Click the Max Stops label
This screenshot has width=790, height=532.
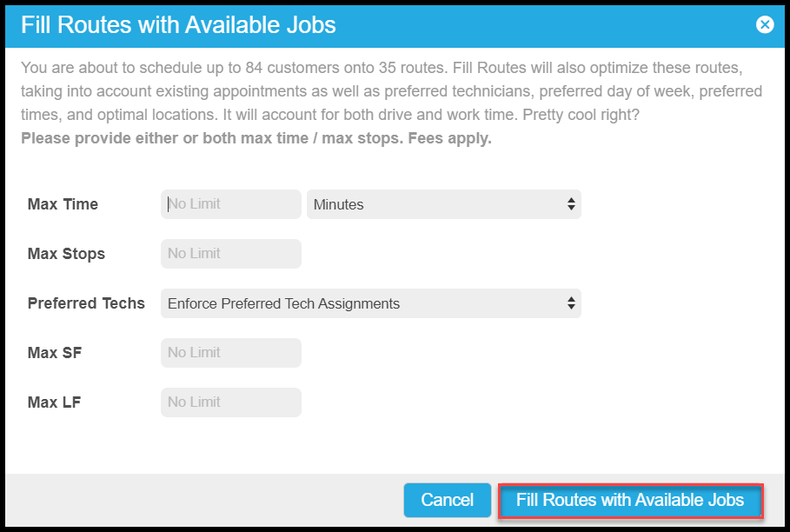(x=66, y=254)
